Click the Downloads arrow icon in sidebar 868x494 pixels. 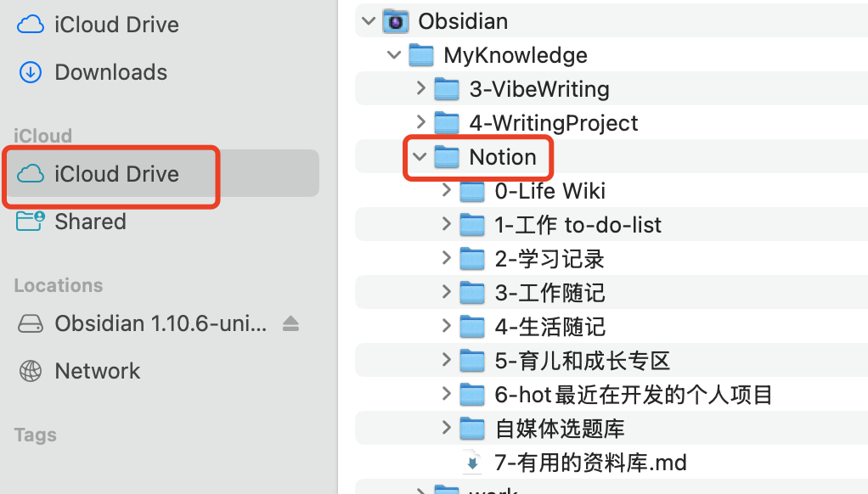(x=31, y=72)
